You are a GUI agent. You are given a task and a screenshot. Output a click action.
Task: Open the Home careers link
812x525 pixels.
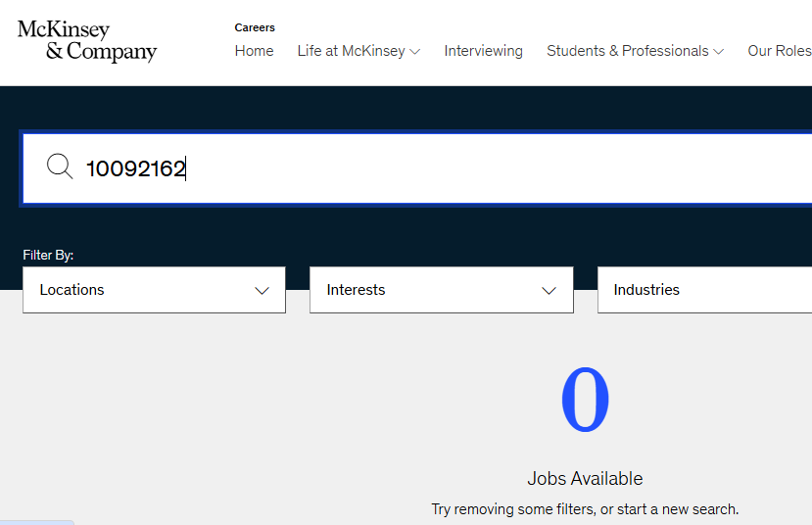click(x=254, y=51)
